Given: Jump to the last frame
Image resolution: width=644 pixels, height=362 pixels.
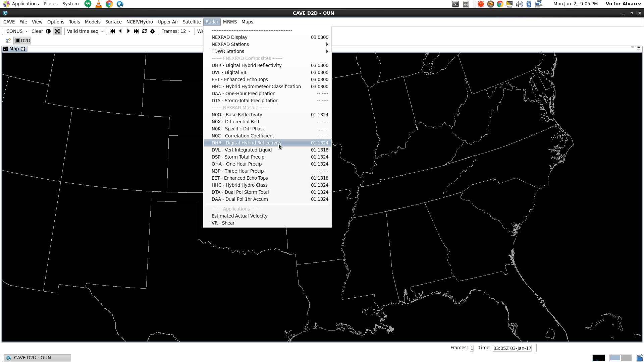Looking at the screenshot, I should pos(136,31).
